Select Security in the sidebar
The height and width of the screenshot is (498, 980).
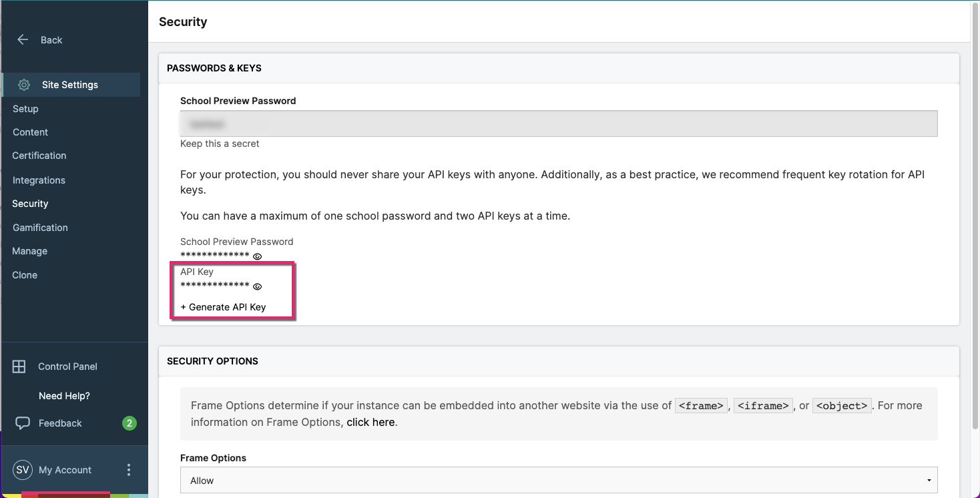point(30,204)
